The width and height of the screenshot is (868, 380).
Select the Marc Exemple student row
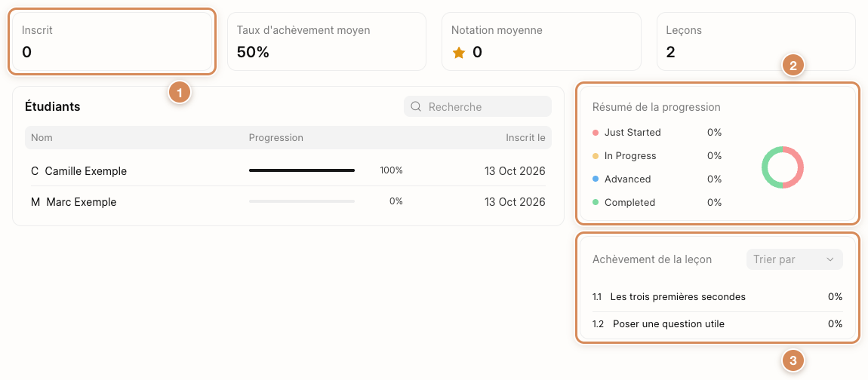(x=288, y=202)
